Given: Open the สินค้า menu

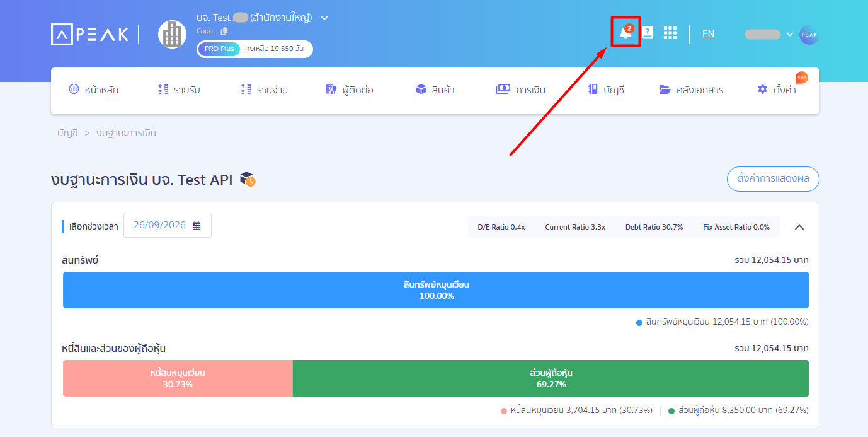Looking at the screenshot, I should (435, 90).
